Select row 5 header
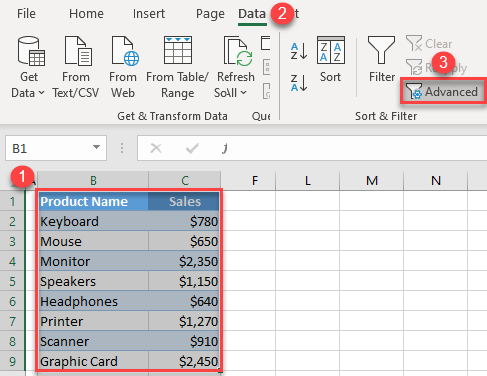Image resolution: width=487 pixels, height=376 pixels. 12,281
